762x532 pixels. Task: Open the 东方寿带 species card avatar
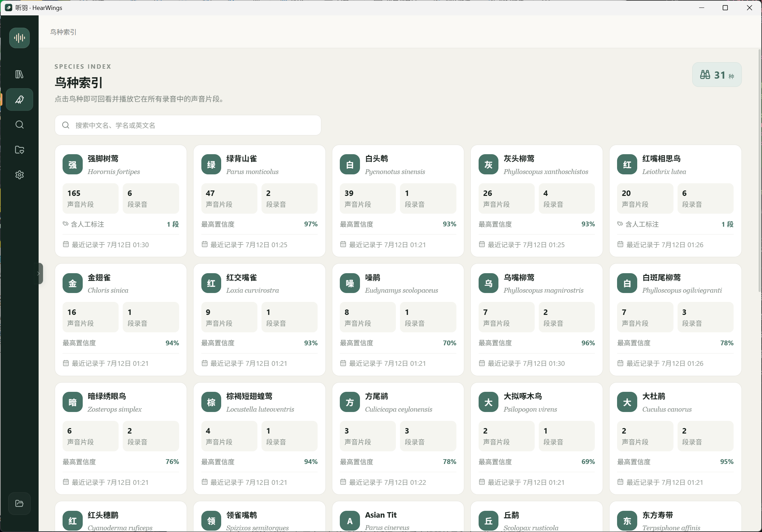pos(627,521)
